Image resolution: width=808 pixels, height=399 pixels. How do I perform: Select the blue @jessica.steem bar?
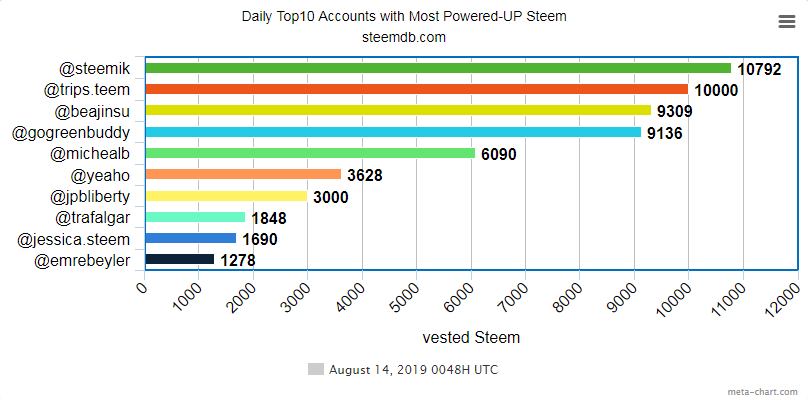click(x=191, y=238)
